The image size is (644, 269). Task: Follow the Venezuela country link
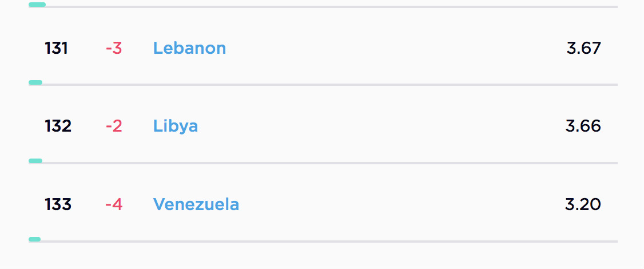tap(196, 204)
